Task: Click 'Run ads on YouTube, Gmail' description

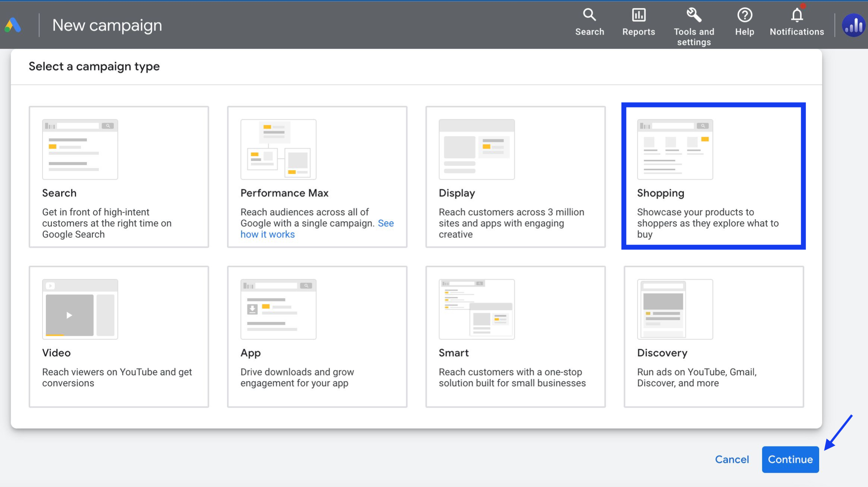Action: [x=697, y=377]
